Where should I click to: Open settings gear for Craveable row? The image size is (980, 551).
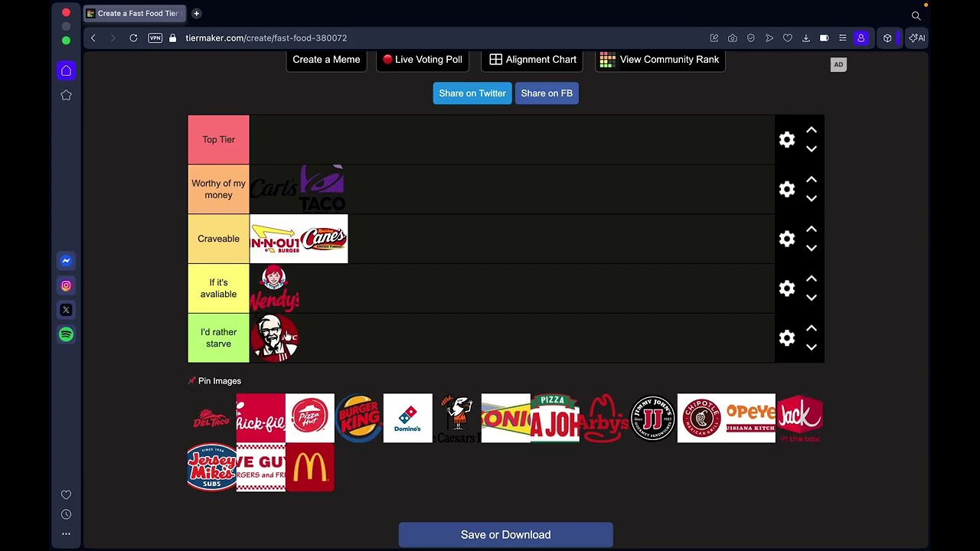(x=786, y=239)
